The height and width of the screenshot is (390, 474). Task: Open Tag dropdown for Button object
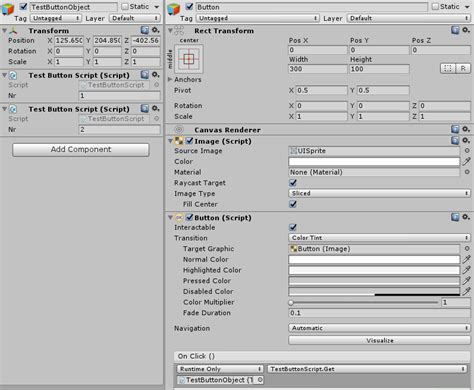pos(258,18)
